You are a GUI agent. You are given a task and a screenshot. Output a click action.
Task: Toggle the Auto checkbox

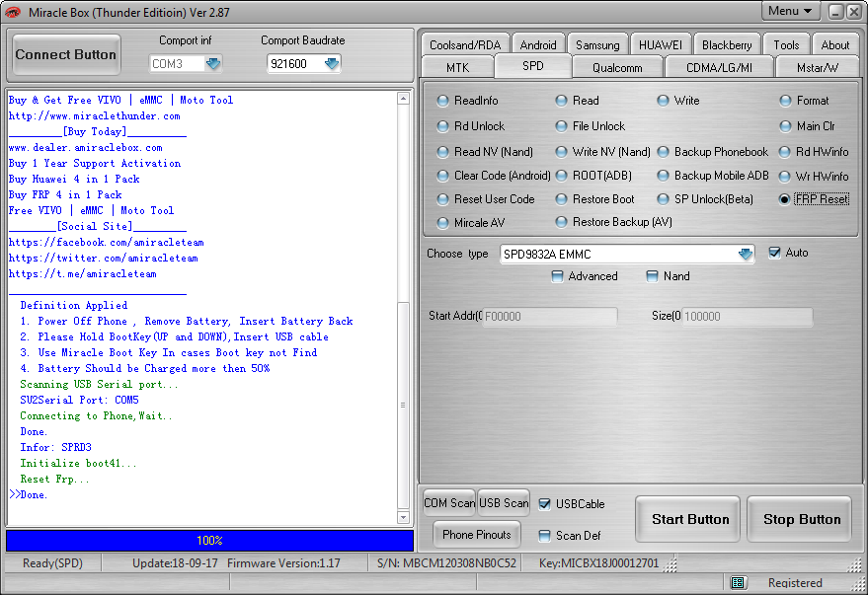pyautogui.click(x=774, y=253)
